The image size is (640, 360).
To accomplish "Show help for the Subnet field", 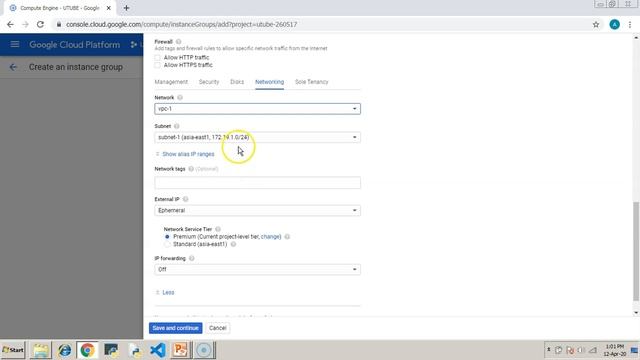I will coord(176,126).
